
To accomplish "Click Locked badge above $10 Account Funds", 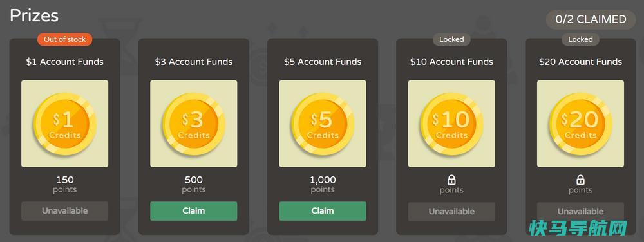I will 452,39.
